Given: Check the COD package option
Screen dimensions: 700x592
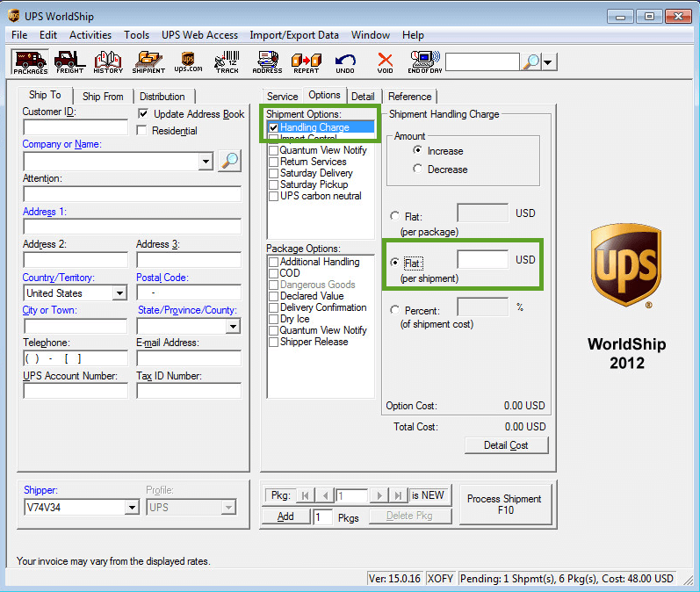Looking at the screenshot, I should pos(274,273).
